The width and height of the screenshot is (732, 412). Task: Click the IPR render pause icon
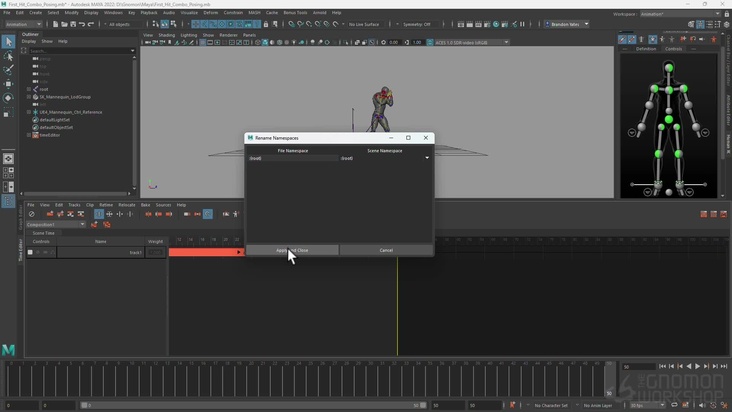pyautogui.click(x=522, y=24)
